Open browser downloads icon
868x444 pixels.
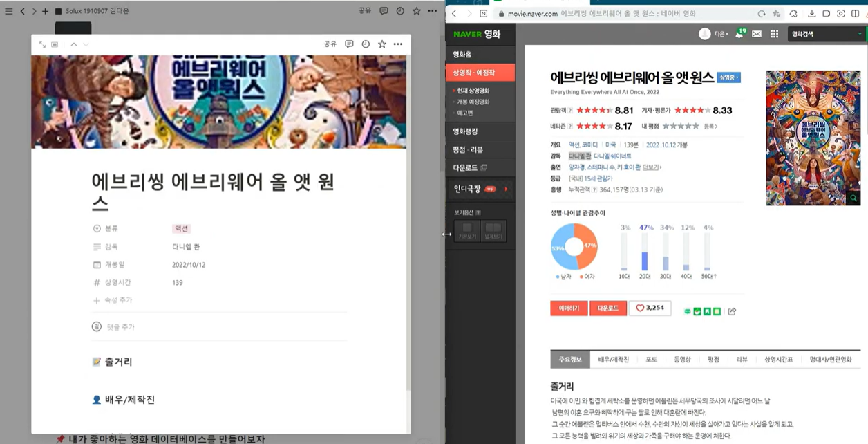click(811, 14)
